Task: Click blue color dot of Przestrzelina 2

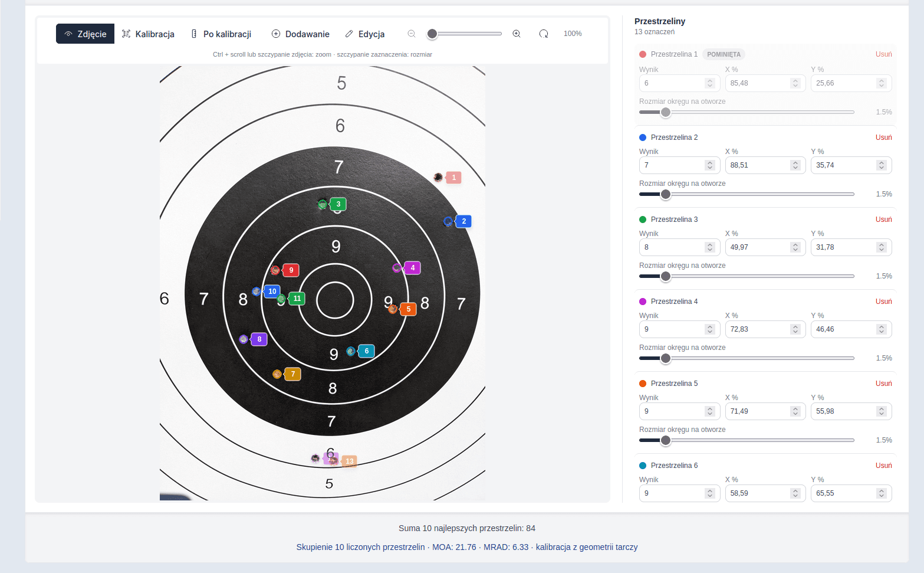Action: pyautogui.click(x=643, y=137)
